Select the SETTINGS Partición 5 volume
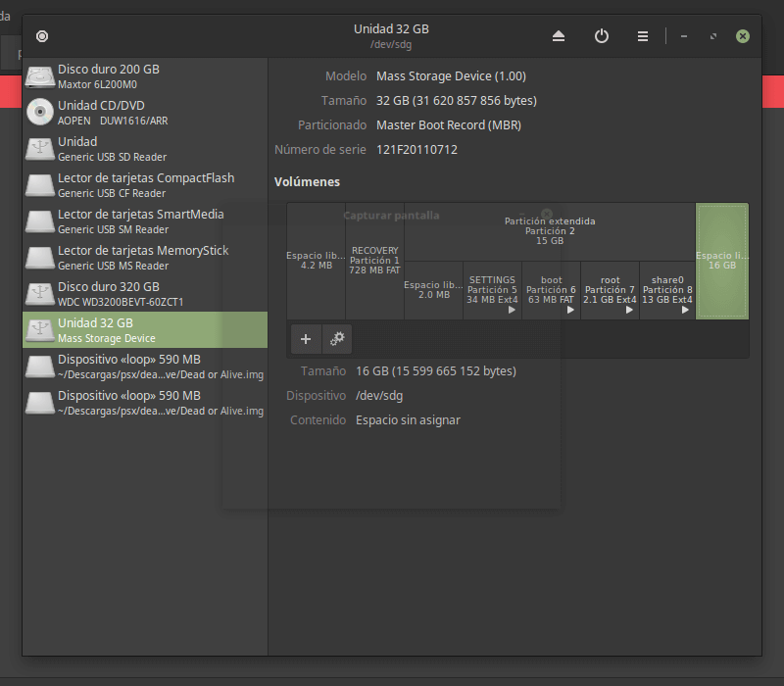784x686 pixels. tap(492, 290)
